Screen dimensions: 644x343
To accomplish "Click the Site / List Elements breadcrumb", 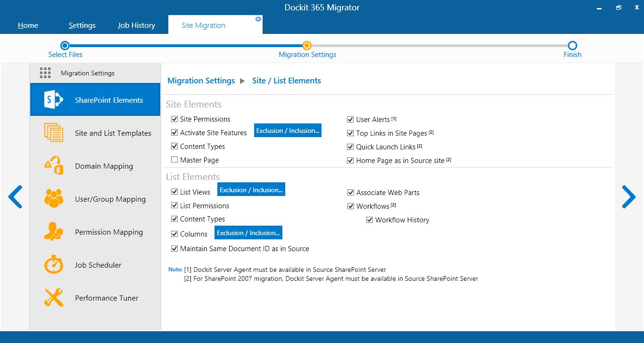I will pyautogui.click(x=287, y=81).
